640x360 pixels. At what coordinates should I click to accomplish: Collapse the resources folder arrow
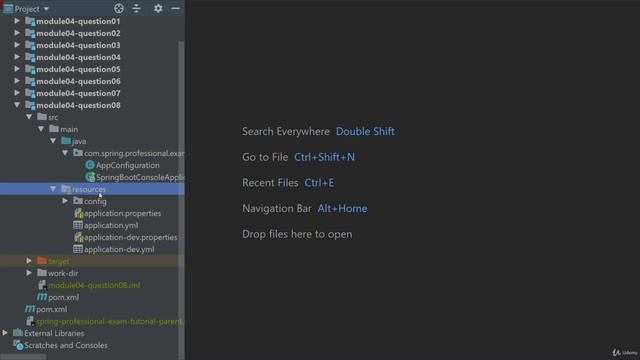(53, 189)
